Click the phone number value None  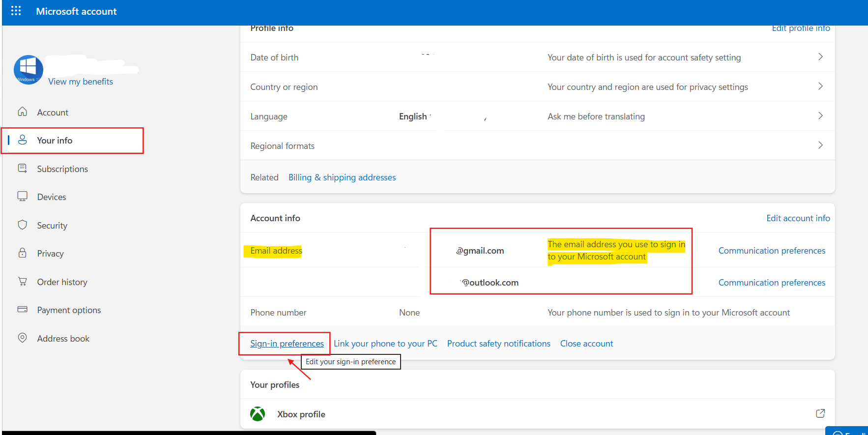pyautogui.click(x=409, y=313)
